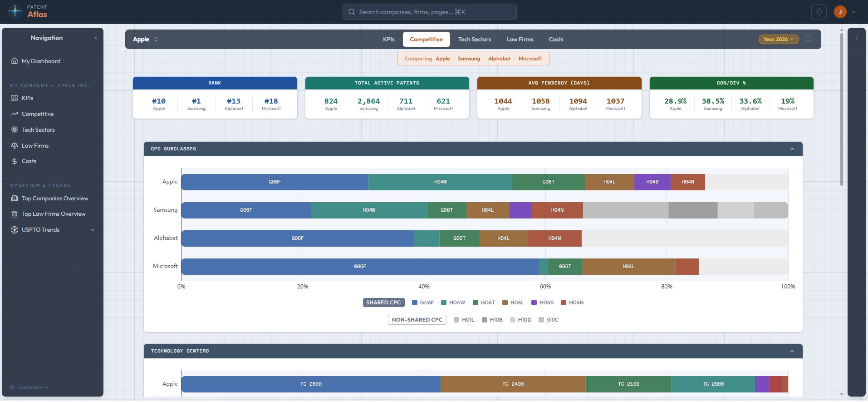Screen dimensions: 868x402
Task: Click the Top Companies Overview icon
Action: [15, 199]
